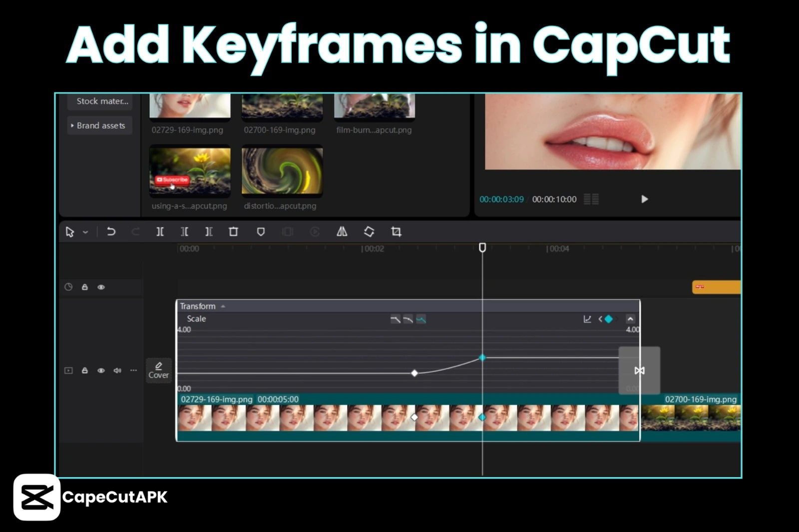This screenshot has width=799, height=532.
Task: Choose the teal highlighted curve preset
Action: point(421,319)
